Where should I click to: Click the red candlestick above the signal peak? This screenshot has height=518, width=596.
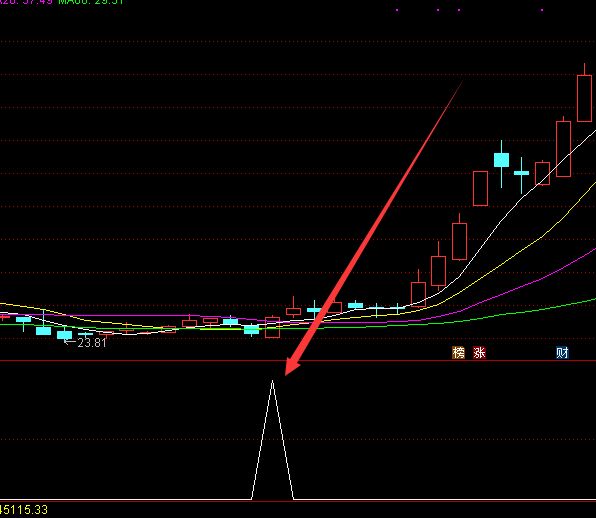tap(272, 327)
